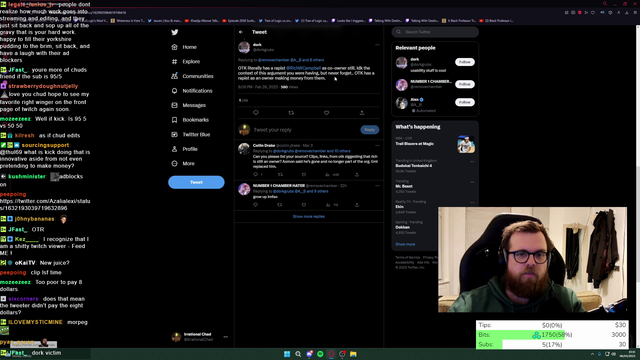Open Explore via the hashtag icon
The width and height of the screenshot is (640, 360).
click(x=174, y=62)
